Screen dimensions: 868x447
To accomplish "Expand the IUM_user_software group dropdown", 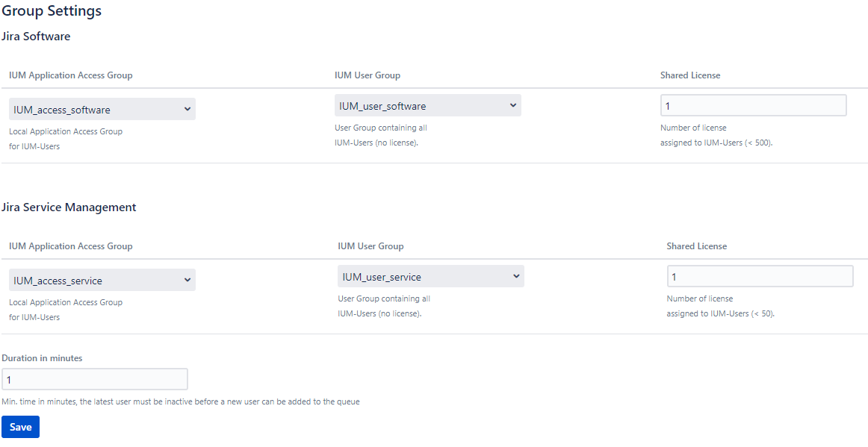I will click(428, 105).
